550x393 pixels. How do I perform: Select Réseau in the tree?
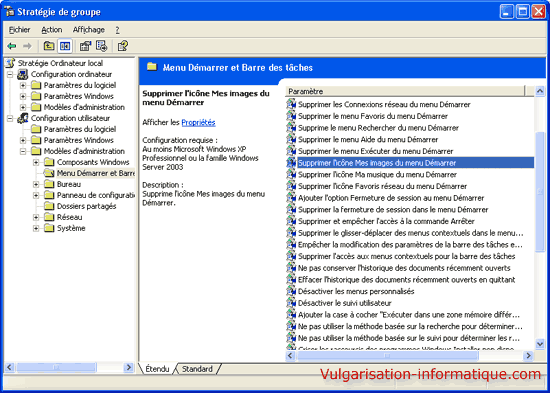pyautogui.click(x=69, y=217)
